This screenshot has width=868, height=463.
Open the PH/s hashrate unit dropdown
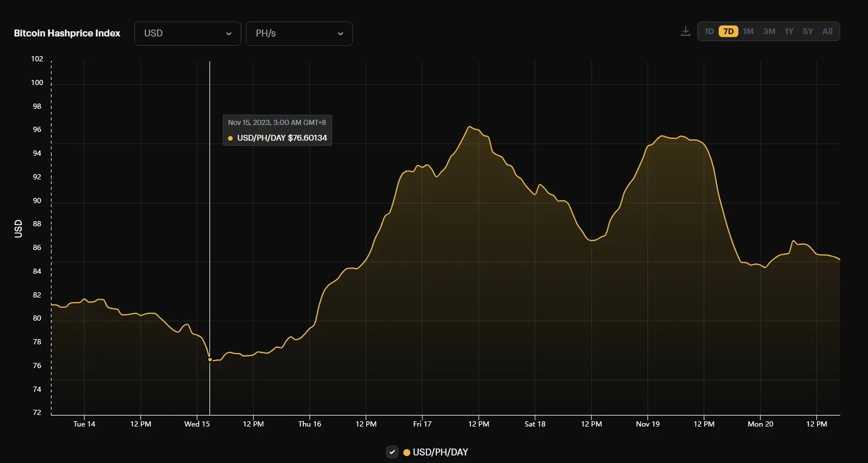pos(299,33)
